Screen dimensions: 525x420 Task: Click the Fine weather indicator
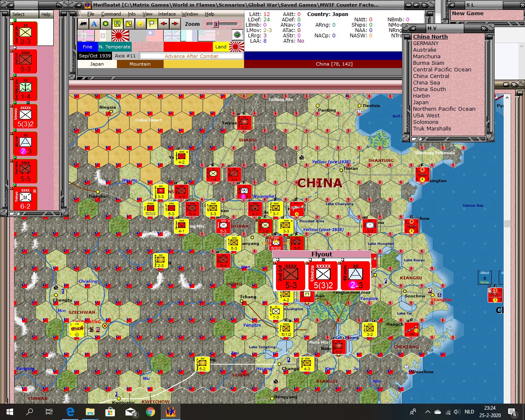coord(88,47)
